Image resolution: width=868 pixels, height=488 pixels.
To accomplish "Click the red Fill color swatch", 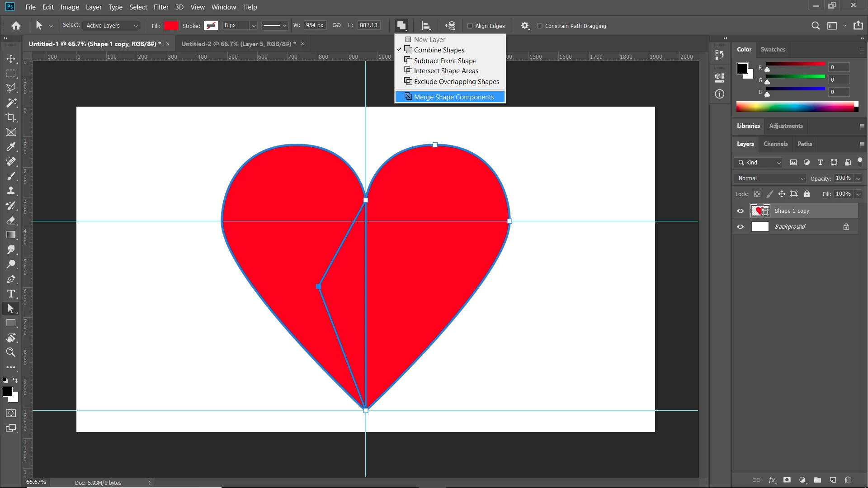I will (171, 26).
